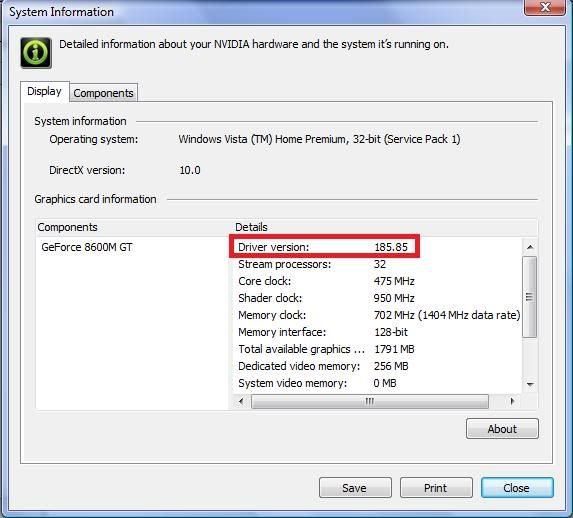Switch to the Display tab
The image size is (573, 518).
coord(44,91)
